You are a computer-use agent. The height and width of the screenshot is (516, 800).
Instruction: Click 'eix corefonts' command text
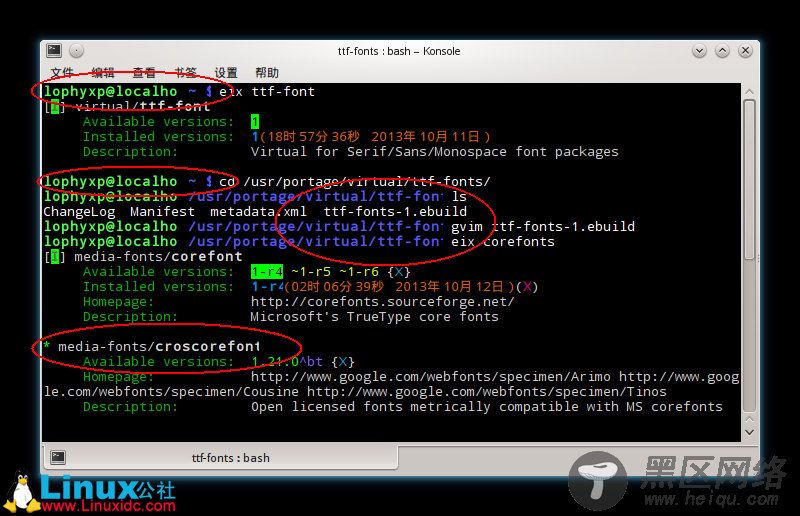503,241
